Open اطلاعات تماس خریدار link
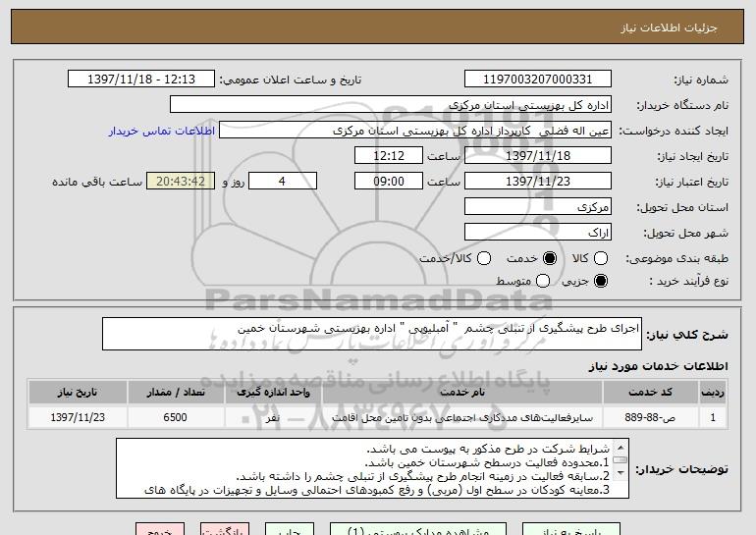The image size is (756, 535). point(162,131)
